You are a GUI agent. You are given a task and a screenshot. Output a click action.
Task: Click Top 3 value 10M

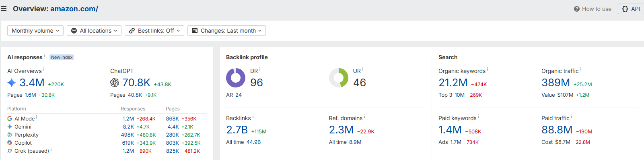460,95
